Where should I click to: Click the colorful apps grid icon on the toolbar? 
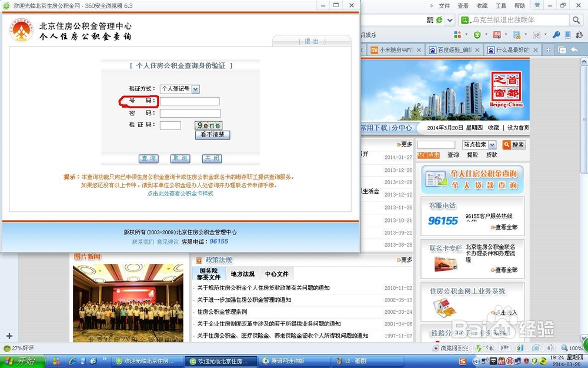[458, 35]
